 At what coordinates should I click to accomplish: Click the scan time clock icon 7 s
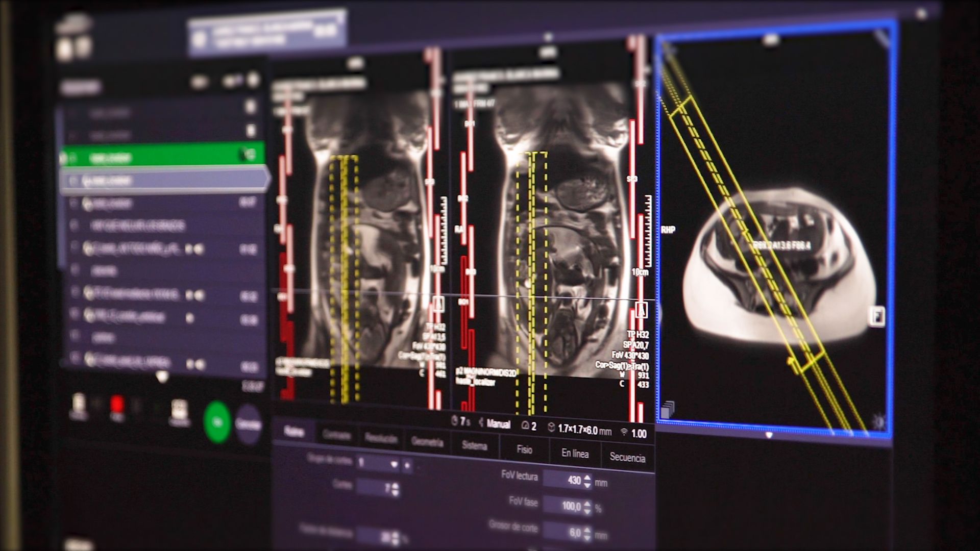tap(455, 421)
